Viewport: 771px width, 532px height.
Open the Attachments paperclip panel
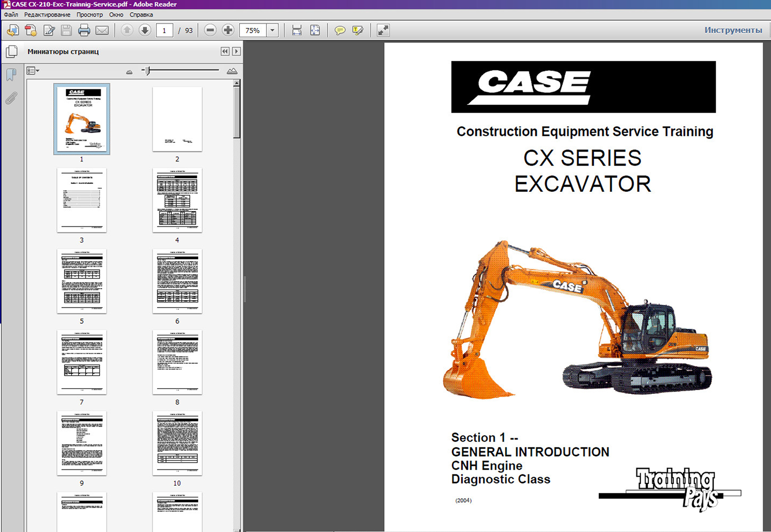(11, 98)
